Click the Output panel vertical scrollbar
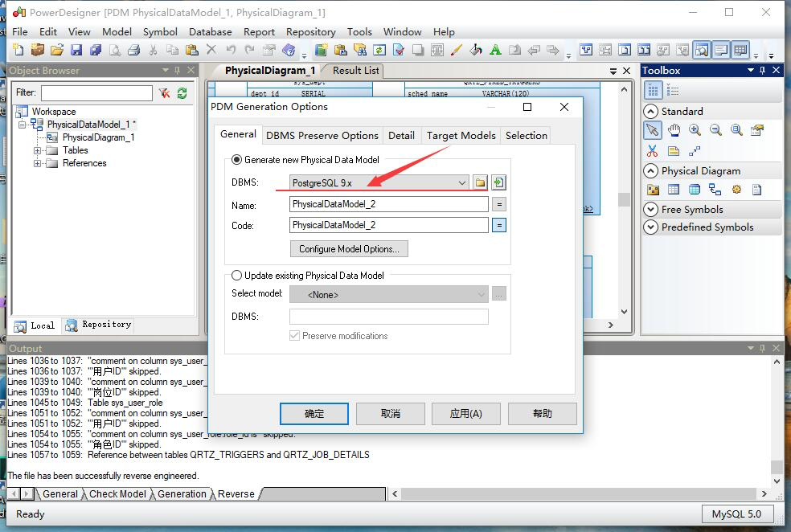 (777, 421)
